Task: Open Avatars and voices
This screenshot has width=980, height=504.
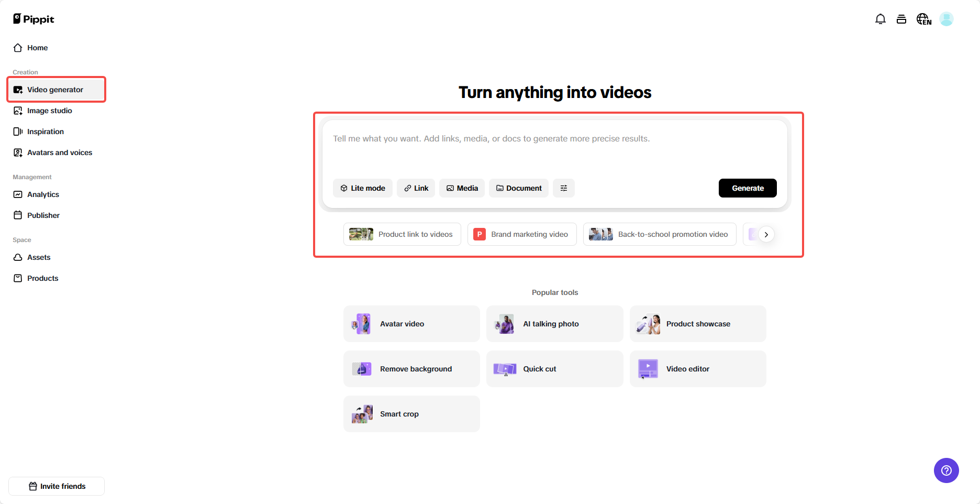Action: [60, 152]
